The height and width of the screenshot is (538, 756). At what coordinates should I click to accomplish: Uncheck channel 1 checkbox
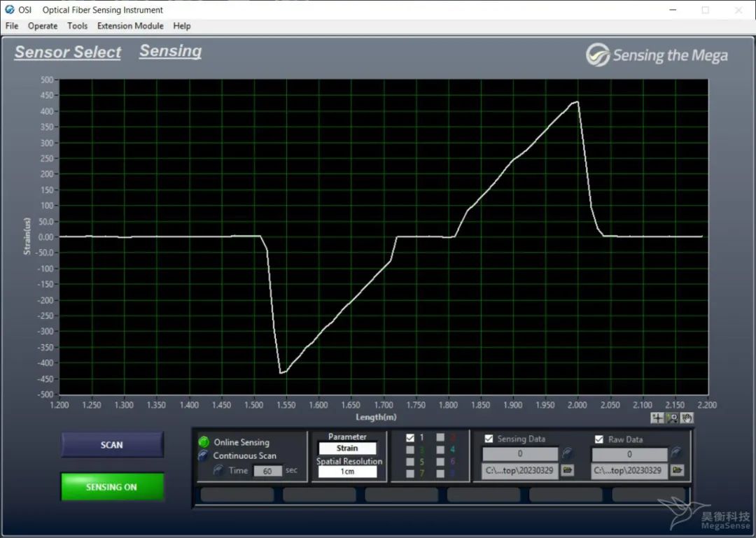[409, 438]
